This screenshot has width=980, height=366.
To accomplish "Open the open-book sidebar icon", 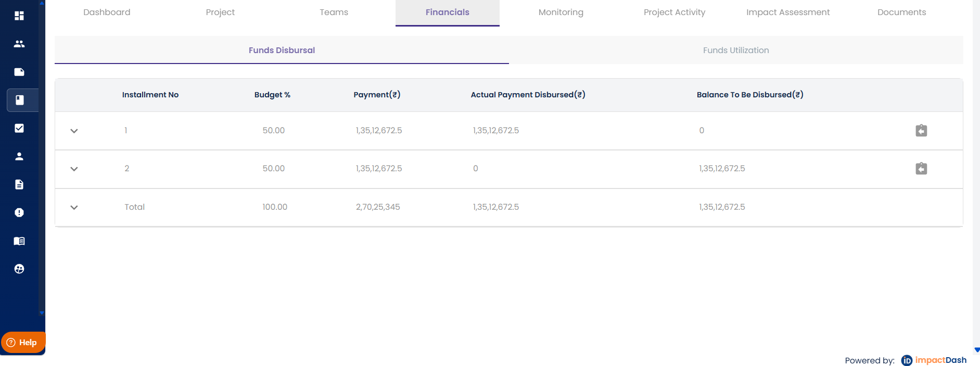I will (x=19, y=241).
